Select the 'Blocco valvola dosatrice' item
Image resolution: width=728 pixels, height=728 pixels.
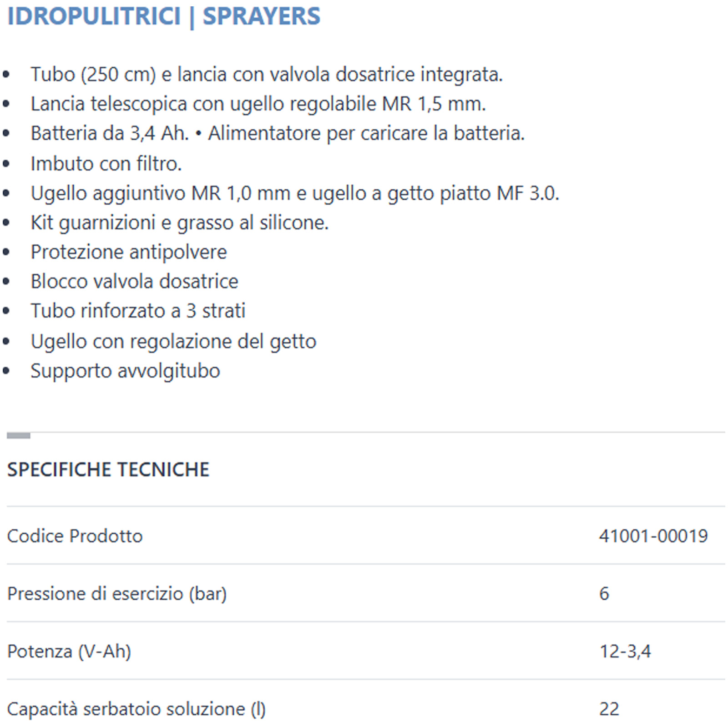(x=134, y=281)
